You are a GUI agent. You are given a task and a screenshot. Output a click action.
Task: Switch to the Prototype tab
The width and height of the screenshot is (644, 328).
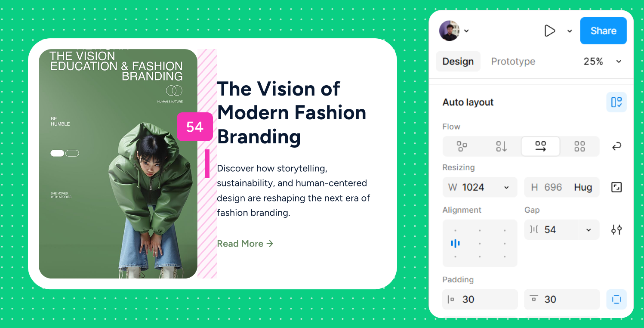tap(513, 62)
